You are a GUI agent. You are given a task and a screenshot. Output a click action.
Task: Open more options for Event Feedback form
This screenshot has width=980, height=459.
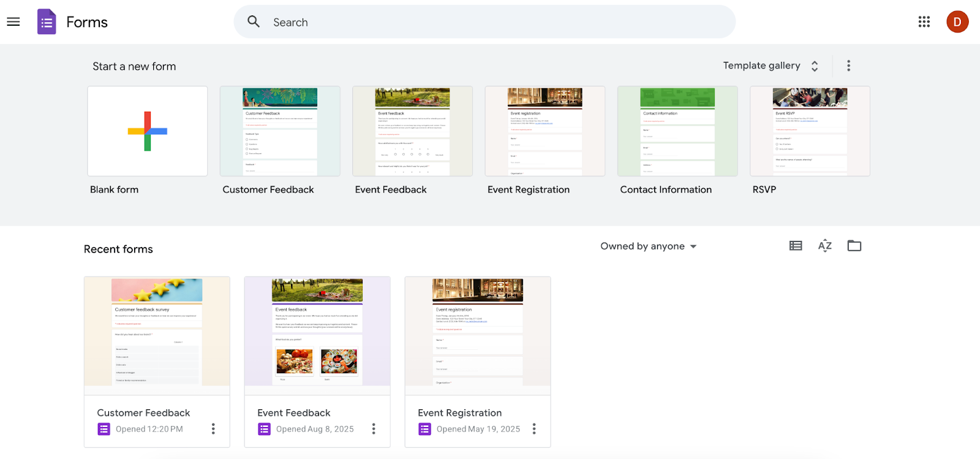pyautogui.click(x=374, y=429)
